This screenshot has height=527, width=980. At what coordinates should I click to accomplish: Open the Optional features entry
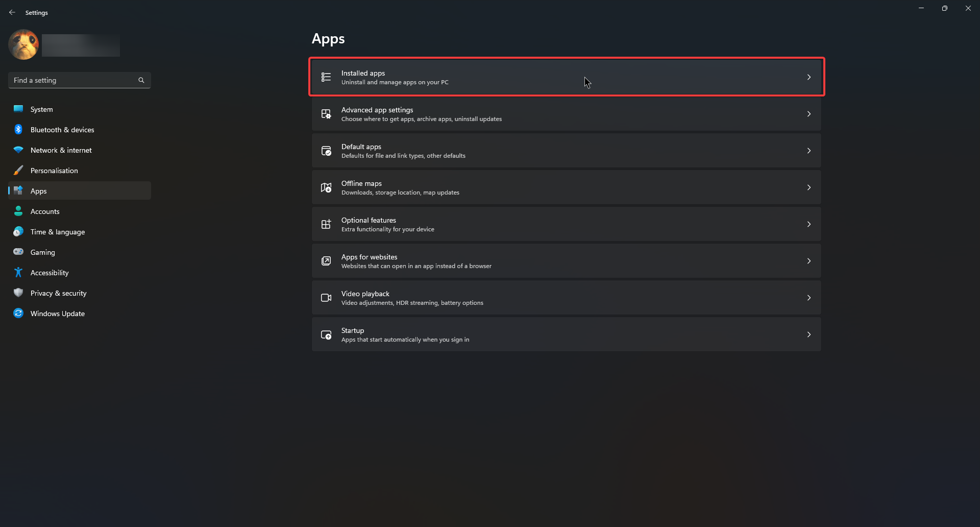tap(567, 224)
